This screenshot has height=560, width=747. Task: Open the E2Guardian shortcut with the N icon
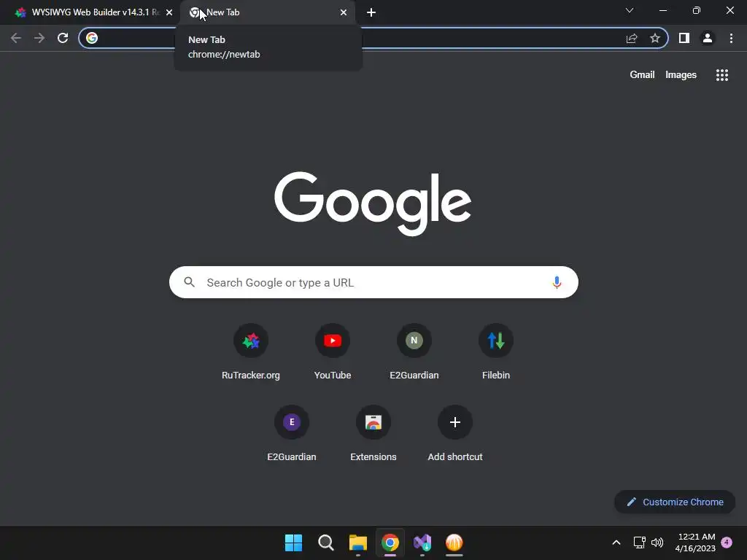[x=414, y=351]
